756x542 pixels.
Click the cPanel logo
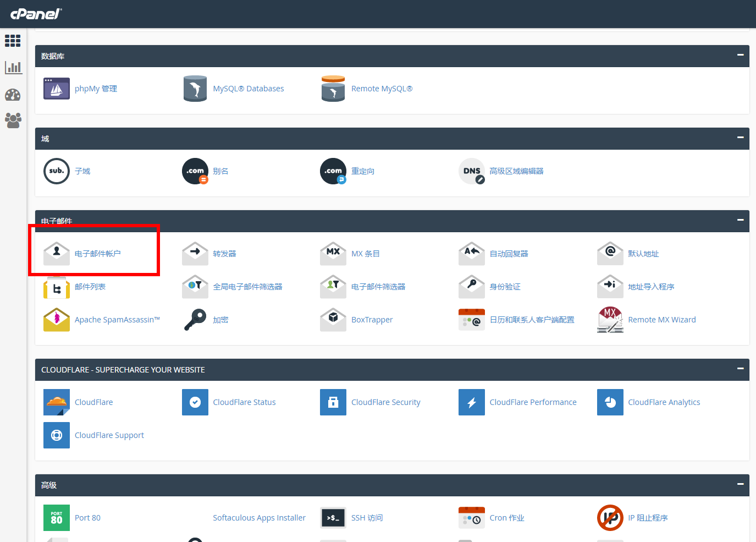pos(36,14)
